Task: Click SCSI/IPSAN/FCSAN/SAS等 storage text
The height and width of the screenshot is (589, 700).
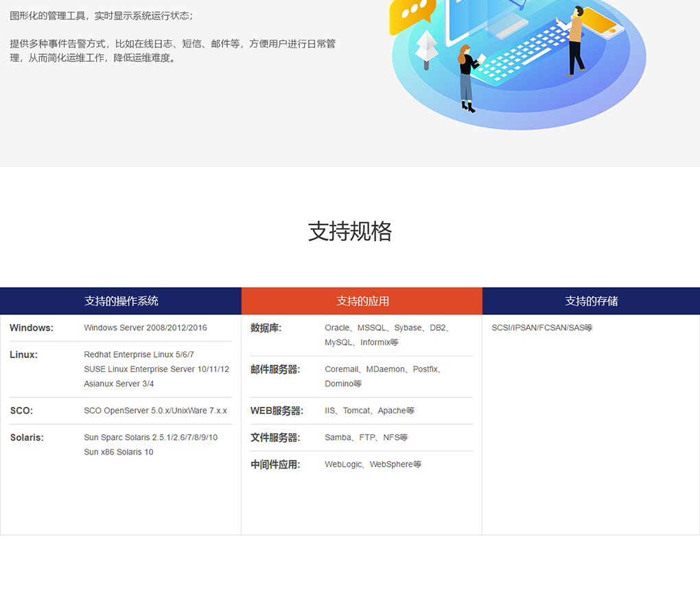Action: point(542,327)
